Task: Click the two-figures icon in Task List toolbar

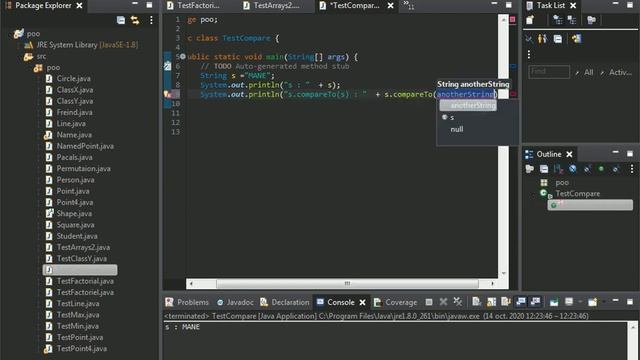Action: click(542, 39)
